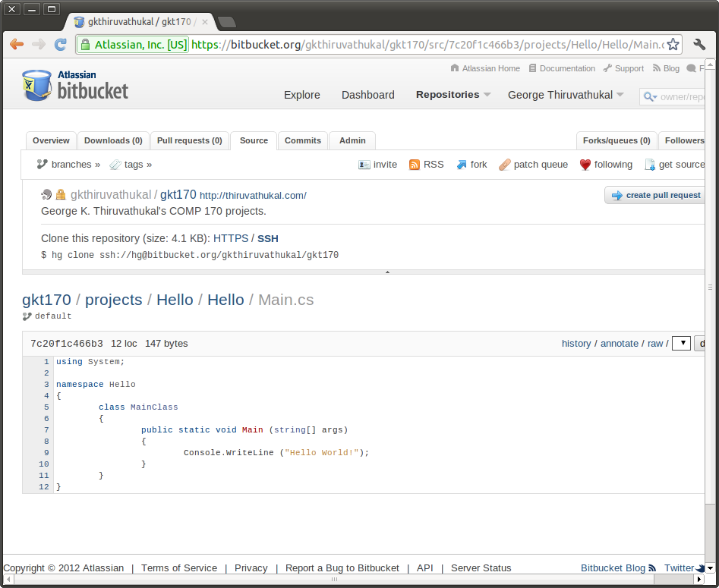Collapse the repository header panel arrow
The width and height of the screenshot is (719, 588).
(x=387, y=272)
